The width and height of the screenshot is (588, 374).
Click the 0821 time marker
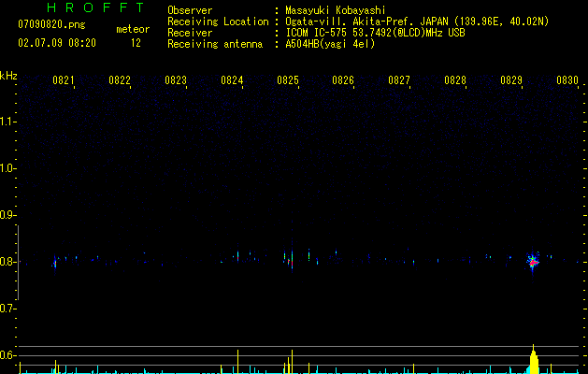[x=63, y=80]
